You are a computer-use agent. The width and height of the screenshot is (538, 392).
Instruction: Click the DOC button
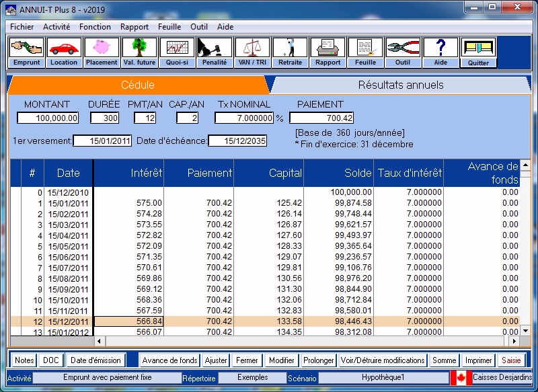51,360
